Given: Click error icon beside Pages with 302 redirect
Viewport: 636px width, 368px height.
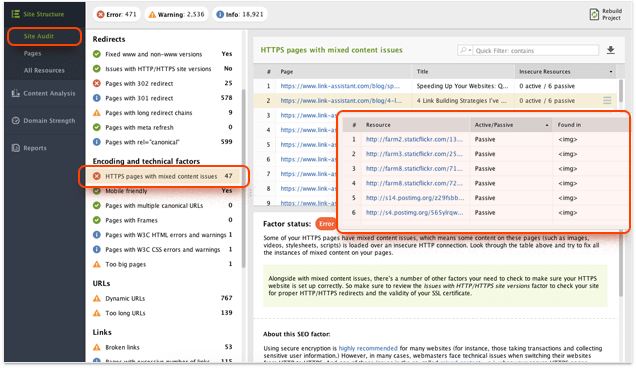Looking at the screenshot, I should (x=97, y=83).
